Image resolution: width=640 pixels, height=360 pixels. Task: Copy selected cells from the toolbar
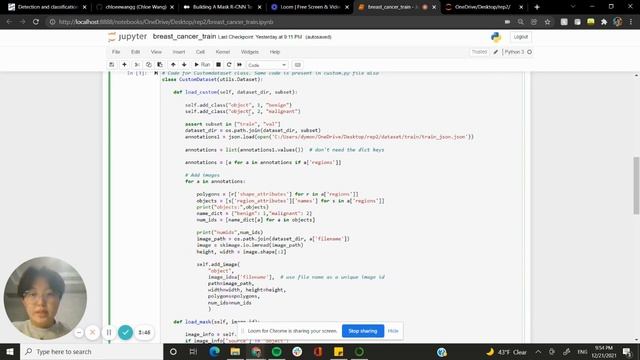point(149,64)
